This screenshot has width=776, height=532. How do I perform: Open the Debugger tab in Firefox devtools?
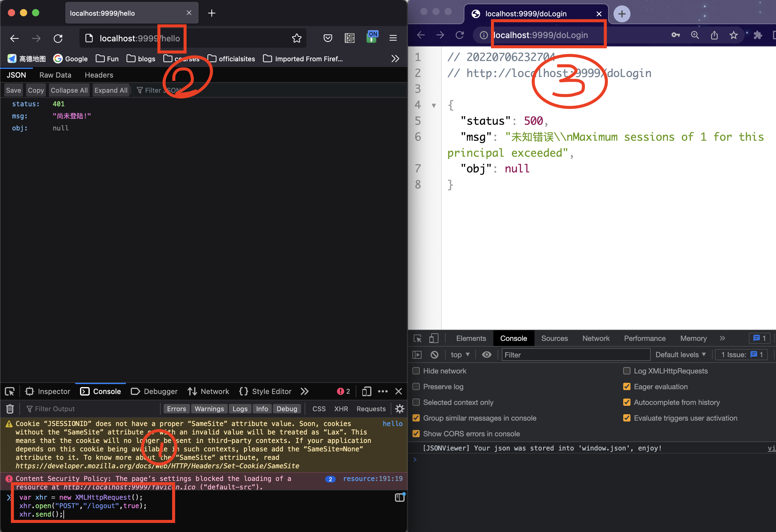click(154, 391)
